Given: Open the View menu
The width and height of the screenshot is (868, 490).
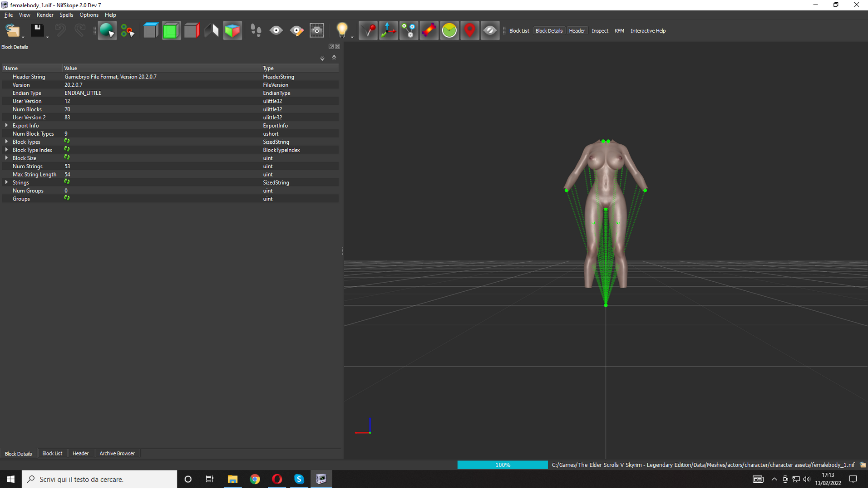Looking at the screenshot, I should (x=25, y=15).
